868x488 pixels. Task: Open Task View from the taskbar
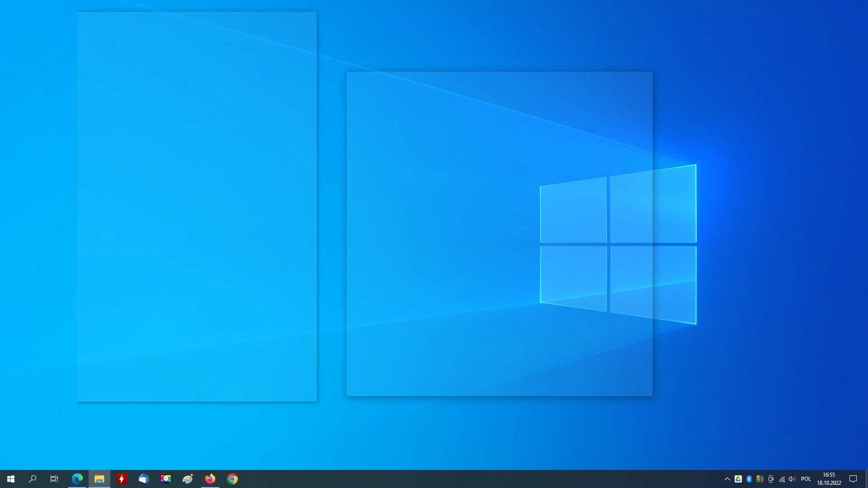point(54,479)
